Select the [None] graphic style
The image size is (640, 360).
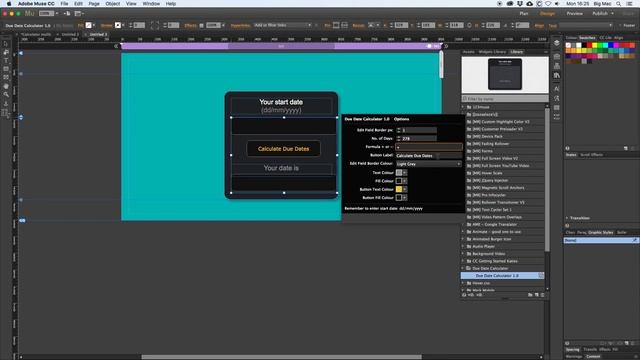[600, 240]
